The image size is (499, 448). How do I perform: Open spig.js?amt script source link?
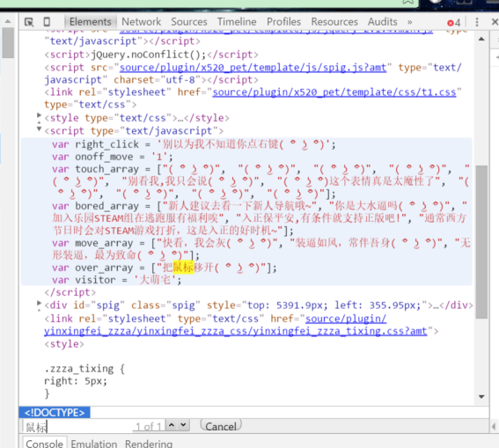[x=253, y=68]
